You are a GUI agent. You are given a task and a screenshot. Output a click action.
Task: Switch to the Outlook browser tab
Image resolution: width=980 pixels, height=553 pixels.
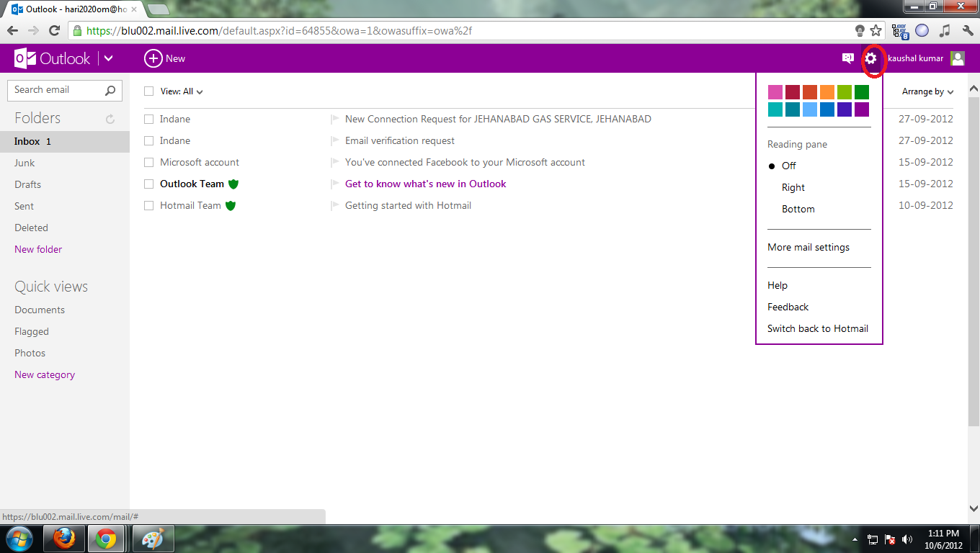coord(73,9)
